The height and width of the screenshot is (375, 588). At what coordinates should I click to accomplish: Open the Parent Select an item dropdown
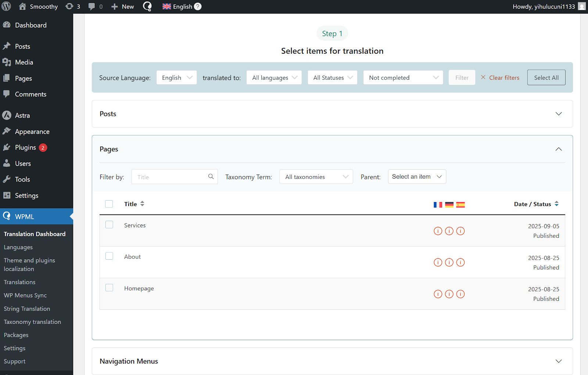tap(417, 177)
